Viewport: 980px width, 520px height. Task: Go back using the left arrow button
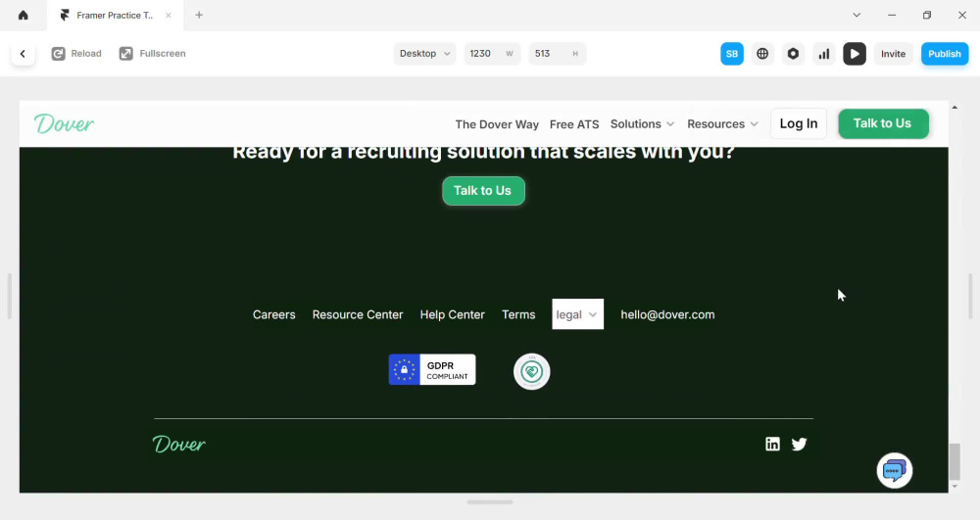23,54
